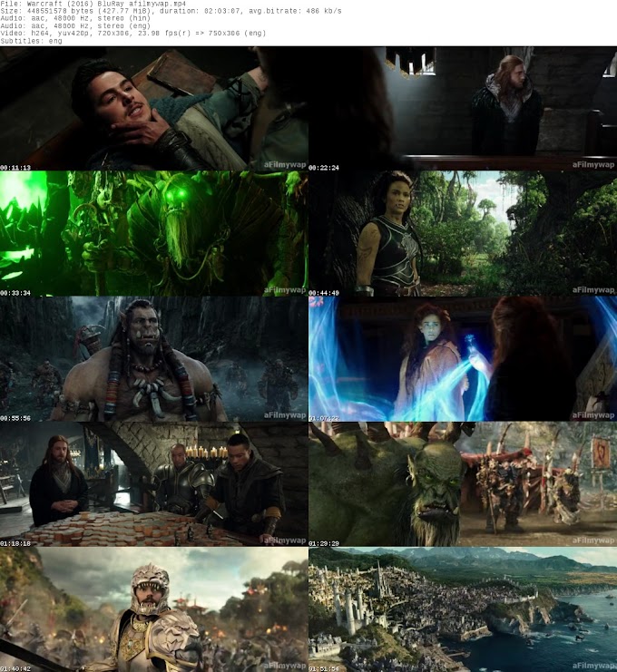Select the coastal city frame at 01:51:54
This screenshot has width=617, height=672.
(463, 609)
